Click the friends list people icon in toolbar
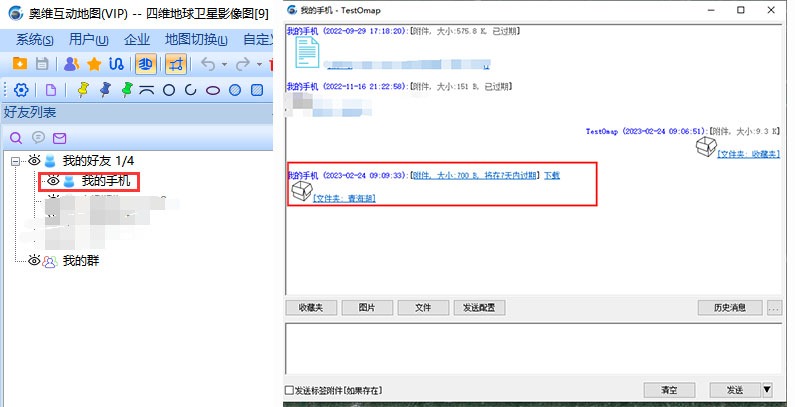 pos(70,64)
